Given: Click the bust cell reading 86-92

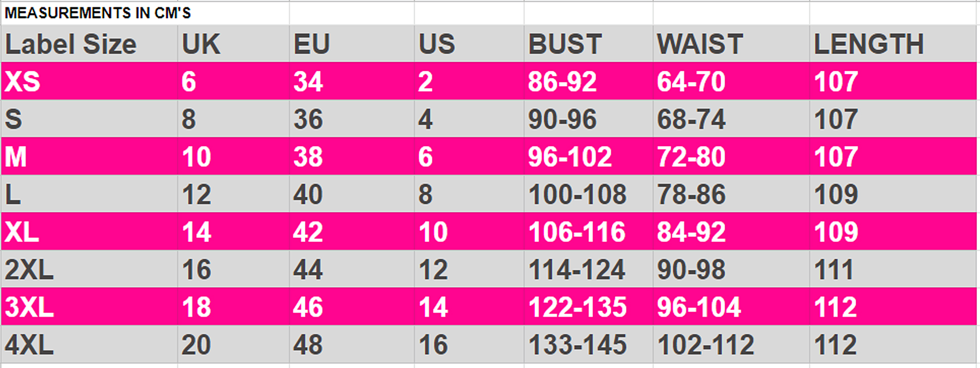Looking at the screenshot, I should coord(589,81).
